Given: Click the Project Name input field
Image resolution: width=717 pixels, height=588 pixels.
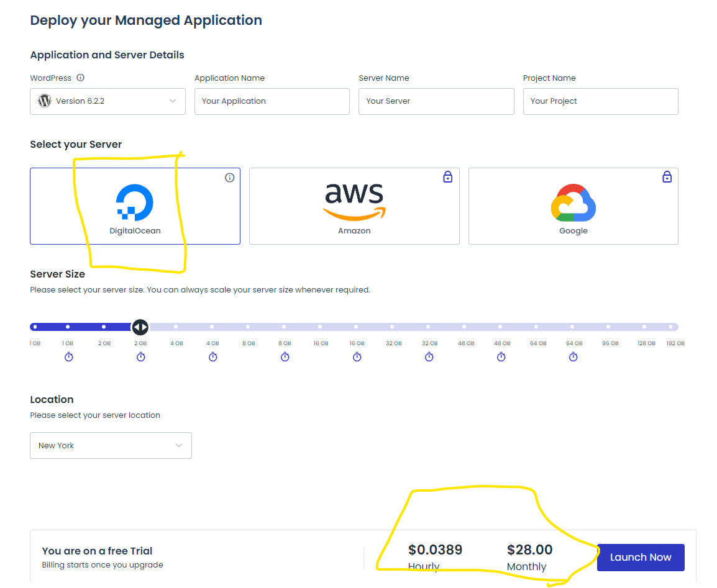Looking at the screenshot, I should (600, 101).
